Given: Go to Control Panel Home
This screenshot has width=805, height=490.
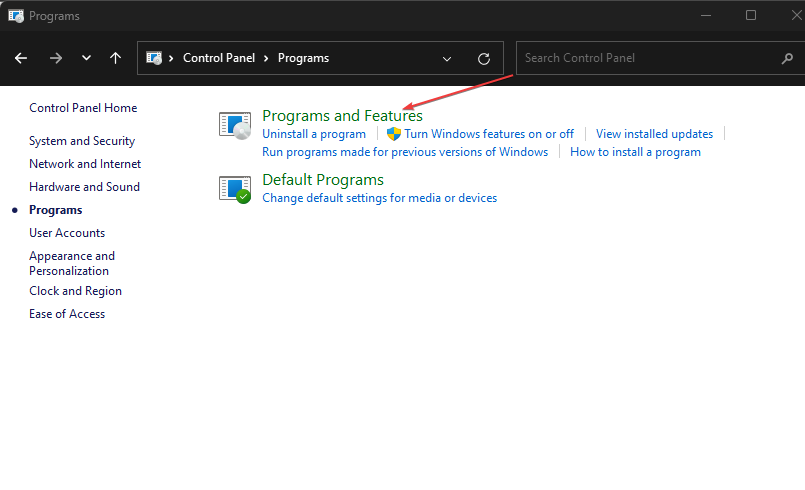Looking at the screenshot, I should tap(83, 108).
